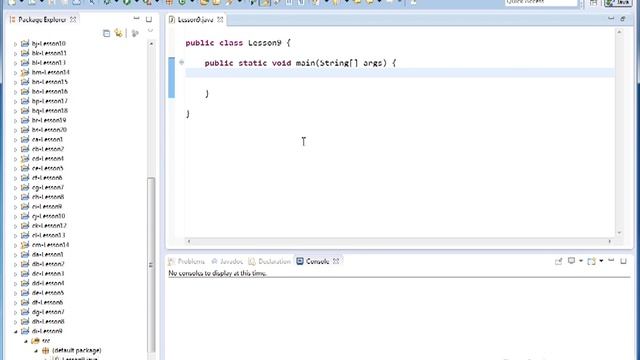The height and width of the screenshot is (360, 640).
Task: Expand the bm-Lesson14 project
Action: 16,73
